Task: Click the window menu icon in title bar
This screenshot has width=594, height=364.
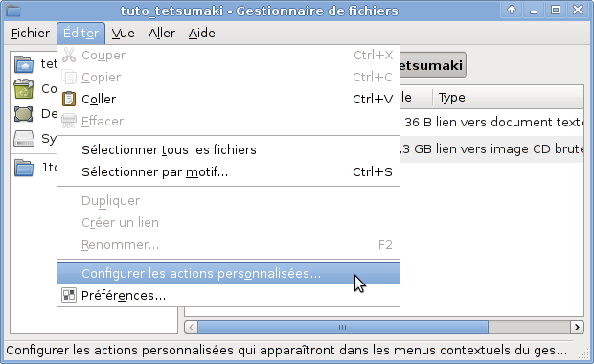Action: click(13, 11)
